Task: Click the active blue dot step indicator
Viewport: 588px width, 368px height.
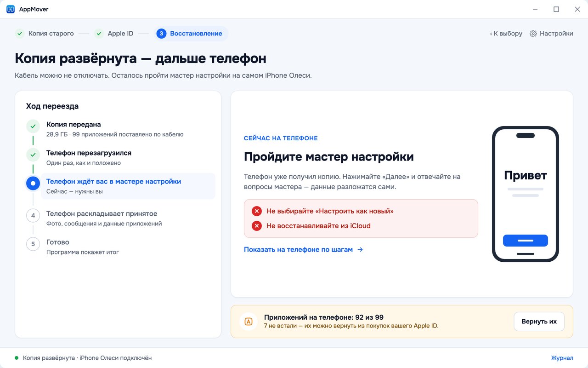Action: pos(33,184)
